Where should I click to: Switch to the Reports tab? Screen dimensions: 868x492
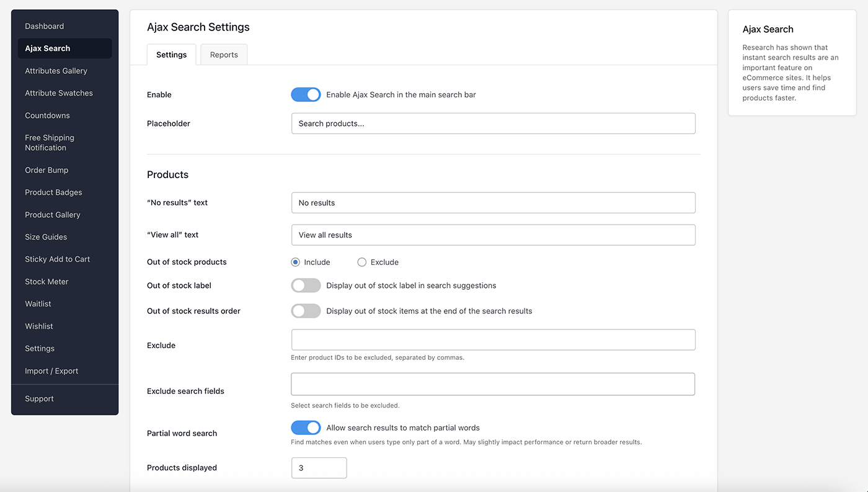pyautogui.click(x=223, y=55)
